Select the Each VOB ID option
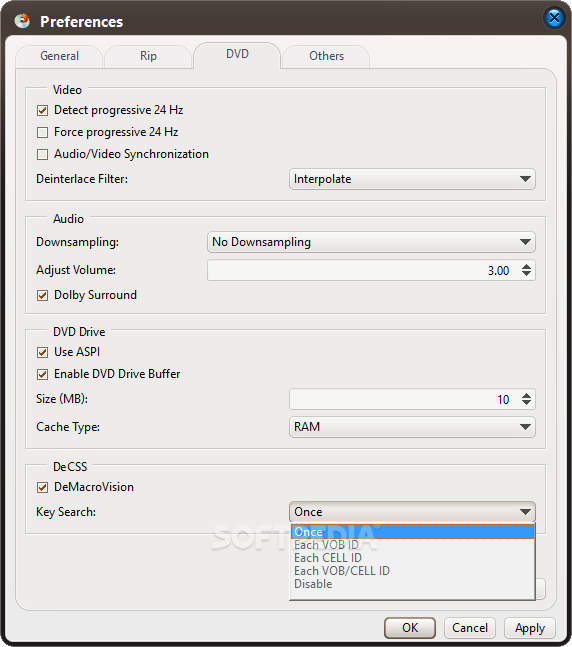The height and width of the screenshot is (647, 572). (412, 545)
